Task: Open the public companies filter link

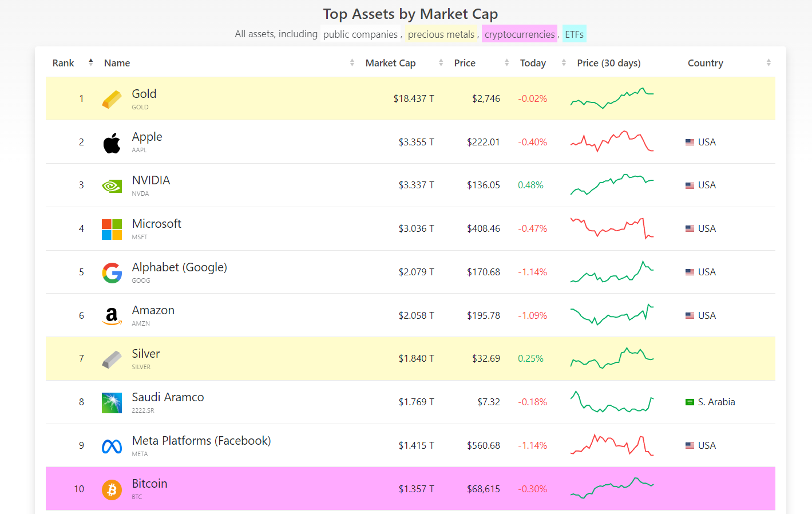Action: (361, 34)
